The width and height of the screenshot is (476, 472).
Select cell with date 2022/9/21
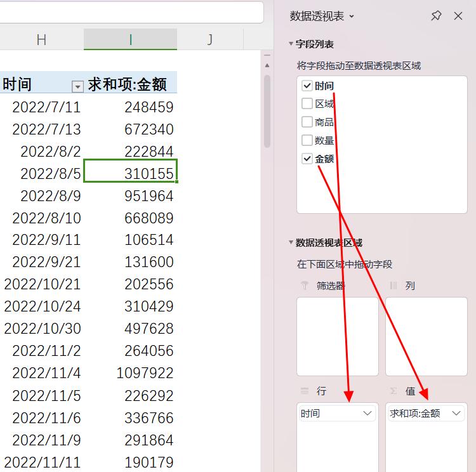[x=42, y=262]
